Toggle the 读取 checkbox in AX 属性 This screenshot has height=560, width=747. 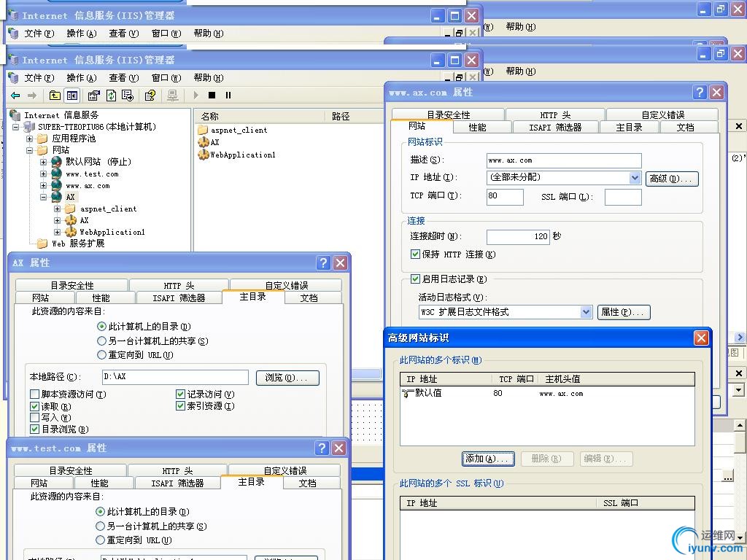click(34, 406)
